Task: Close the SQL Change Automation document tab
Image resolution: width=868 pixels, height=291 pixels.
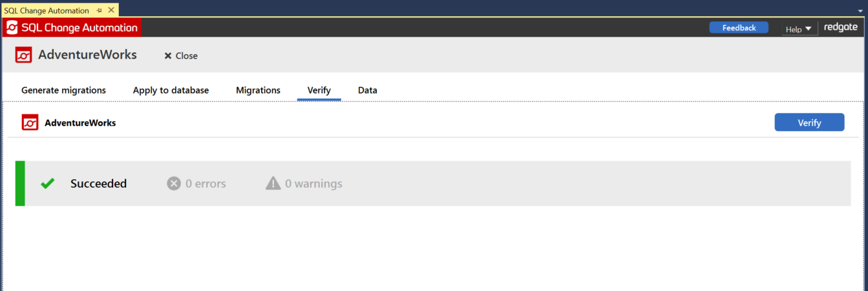Action: 111,11
